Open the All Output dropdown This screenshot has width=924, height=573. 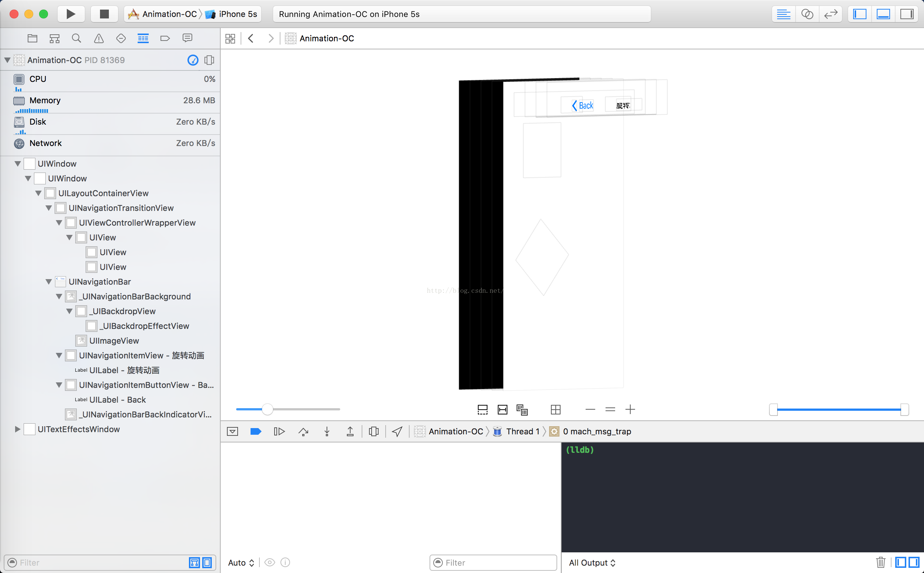(x=592, y=563)
